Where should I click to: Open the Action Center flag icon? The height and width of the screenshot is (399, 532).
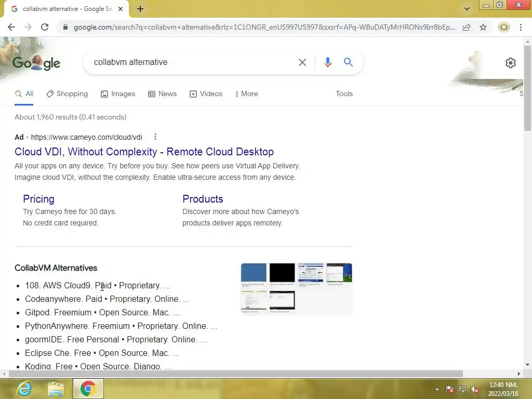click(x=450, y=389)
